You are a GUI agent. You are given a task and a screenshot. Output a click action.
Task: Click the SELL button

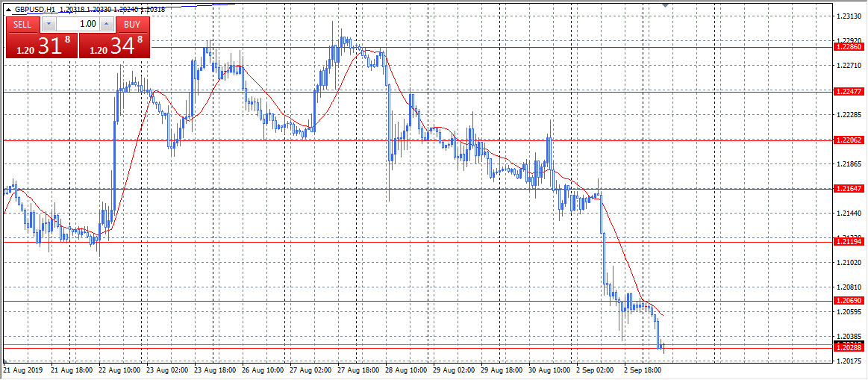click(x=22, y=25)
